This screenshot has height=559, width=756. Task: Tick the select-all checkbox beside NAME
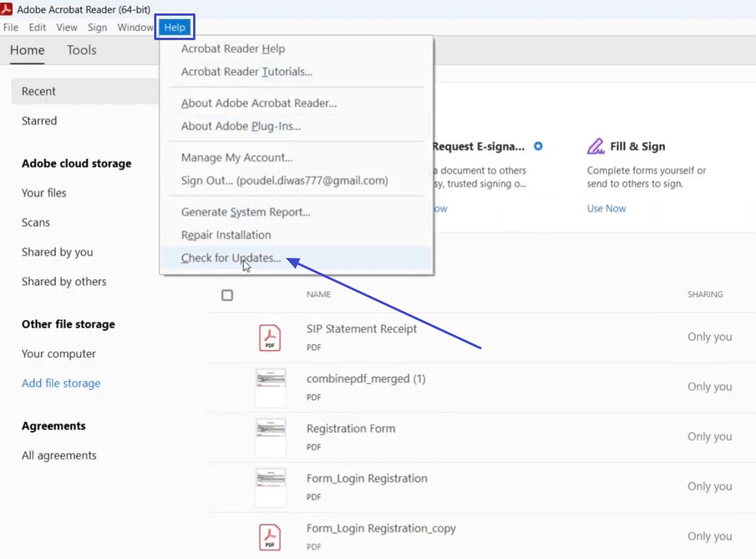pos(227,295)
